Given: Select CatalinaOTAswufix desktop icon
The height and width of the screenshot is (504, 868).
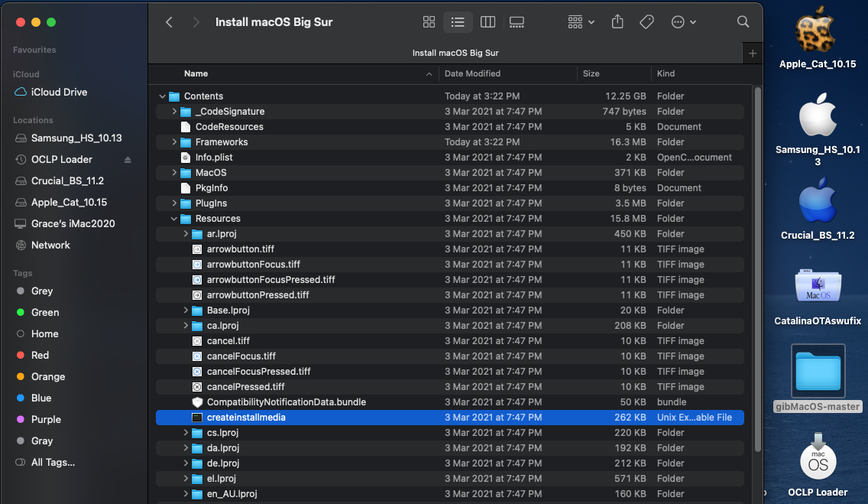Looking at the screenshot, I should [818, 286].
